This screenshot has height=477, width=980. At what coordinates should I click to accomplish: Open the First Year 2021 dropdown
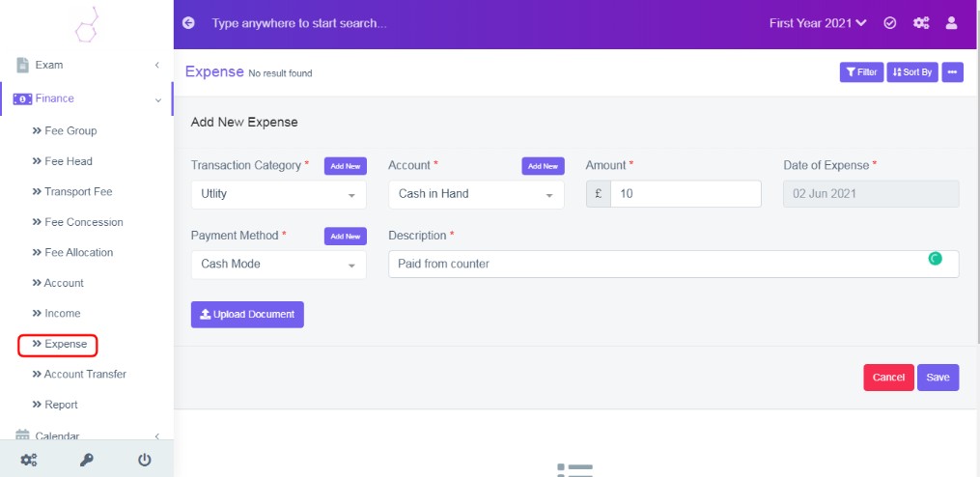[818, 23]
